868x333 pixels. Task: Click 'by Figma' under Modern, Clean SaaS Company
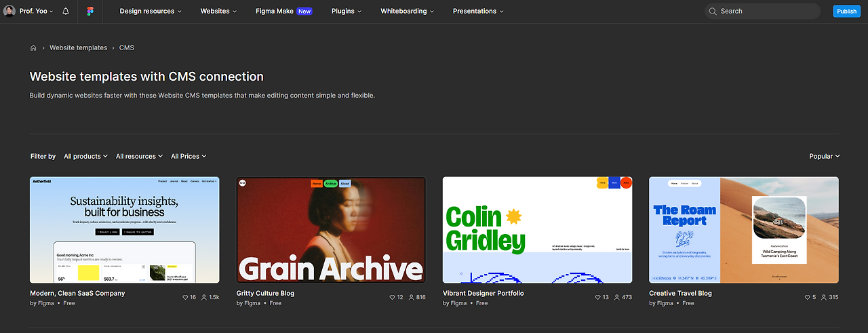(43, 304)
